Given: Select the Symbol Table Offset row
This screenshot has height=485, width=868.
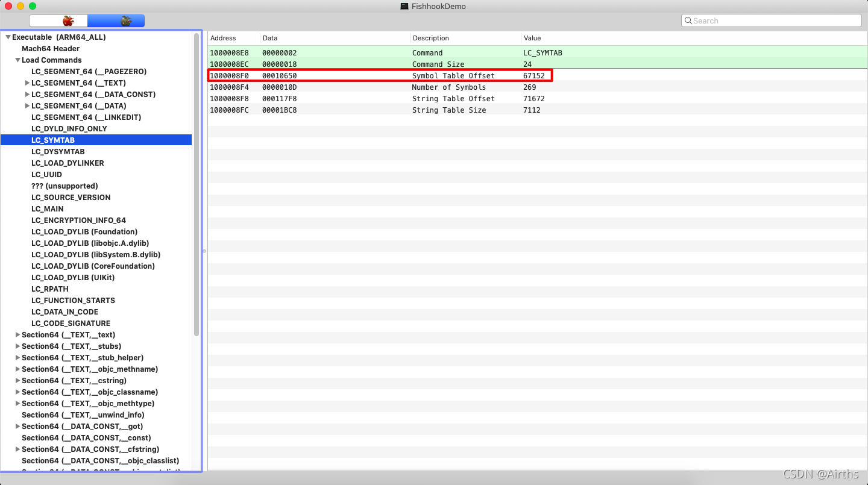Looking at the screenshot, I should [538, 76].
